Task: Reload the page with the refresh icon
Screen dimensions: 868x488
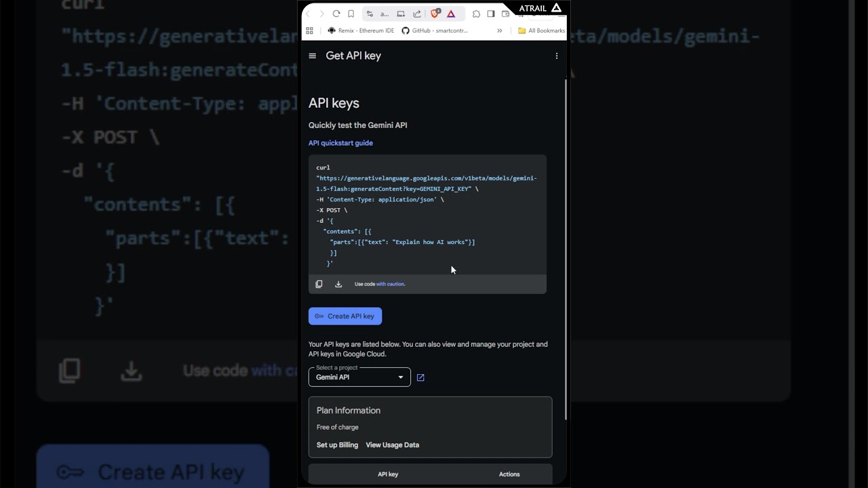Action: [336, 14]
